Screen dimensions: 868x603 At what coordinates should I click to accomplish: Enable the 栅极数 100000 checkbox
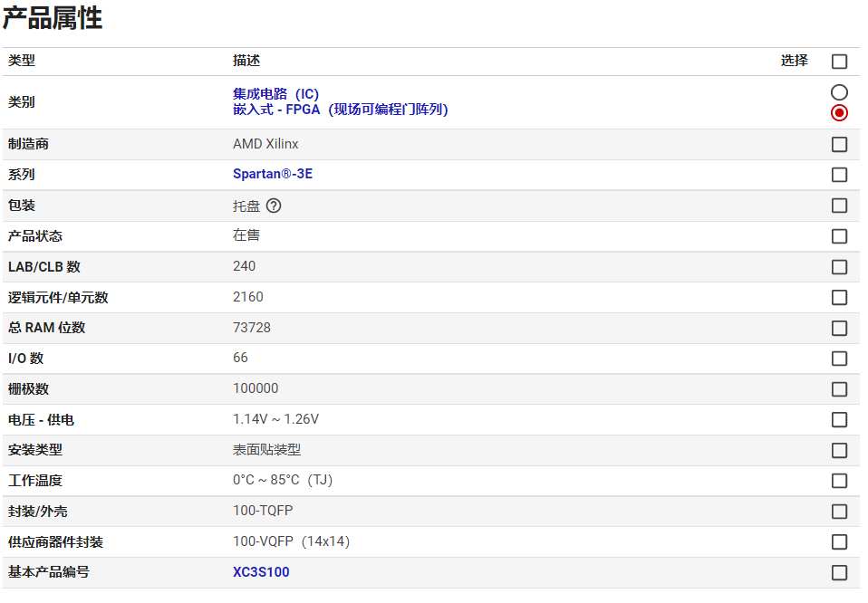pyautogui.click(x=839, y=389)
